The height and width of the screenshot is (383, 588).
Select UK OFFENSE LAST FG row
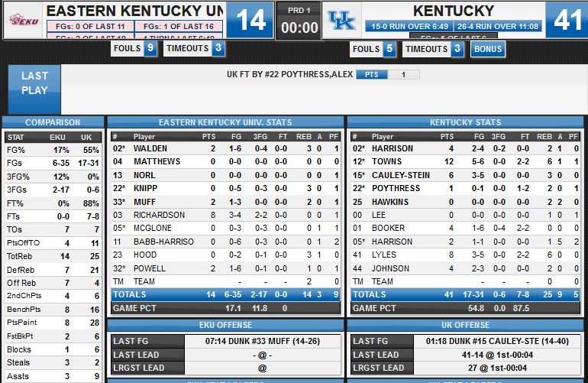(465, 341)
